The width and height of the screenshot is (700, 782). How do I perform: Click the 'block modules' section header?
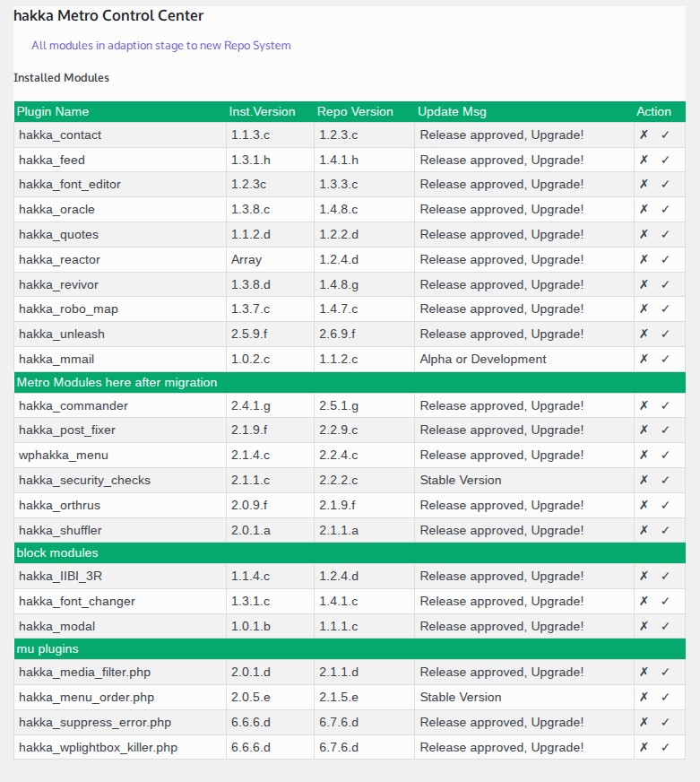57,552
